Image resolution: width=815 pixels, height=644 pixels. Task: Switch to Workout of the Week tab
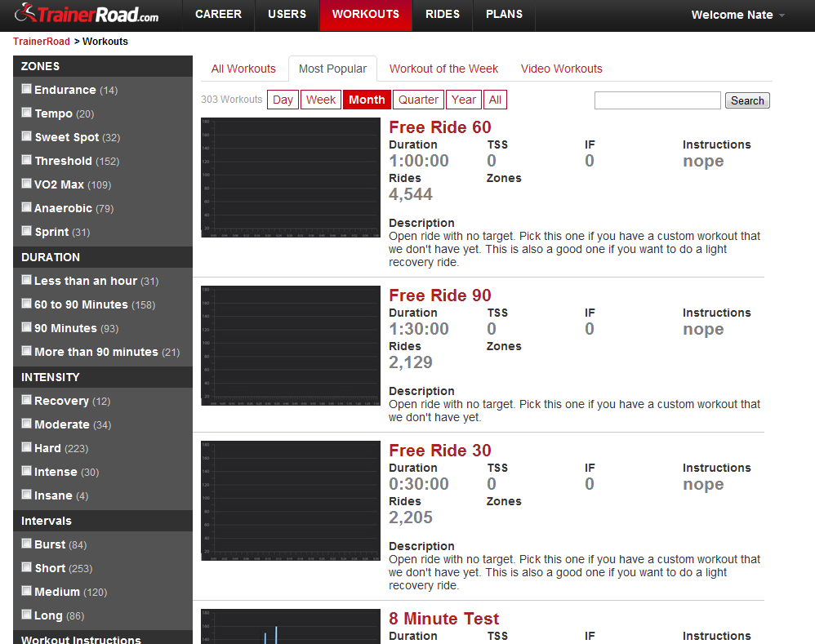click(x=443, y=69)
